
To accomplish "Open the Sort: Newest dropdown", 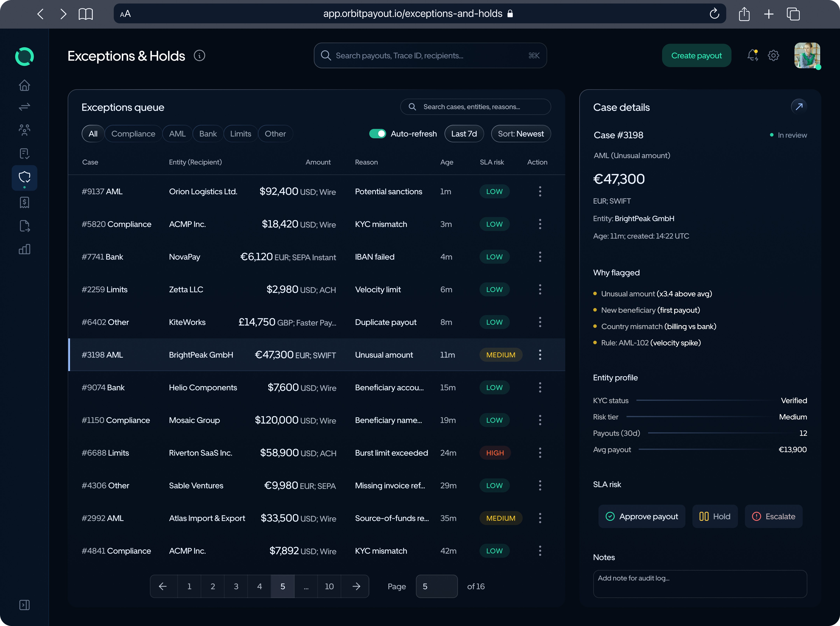I will (x=521, y=134).
